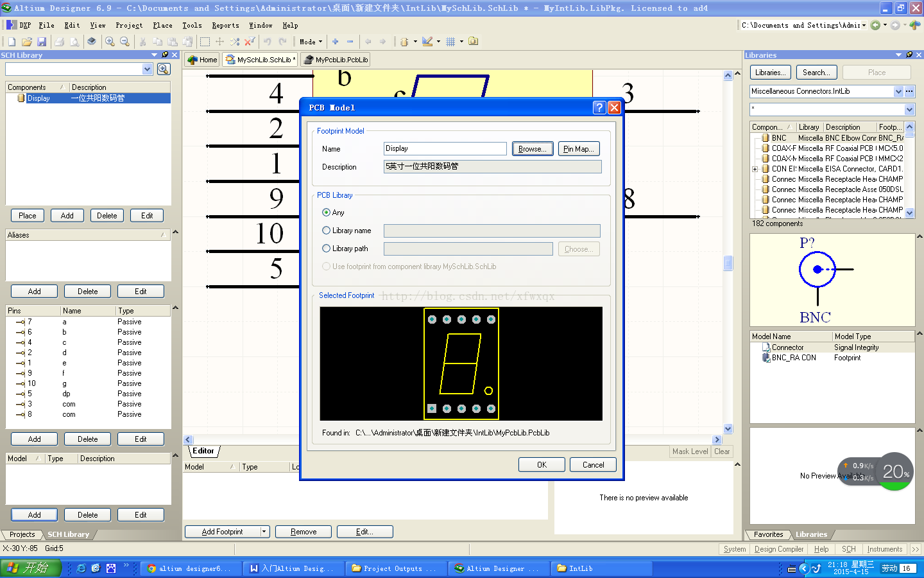Click the grid settings toolbar icon
924x578 pixels.
click(450, 42)
